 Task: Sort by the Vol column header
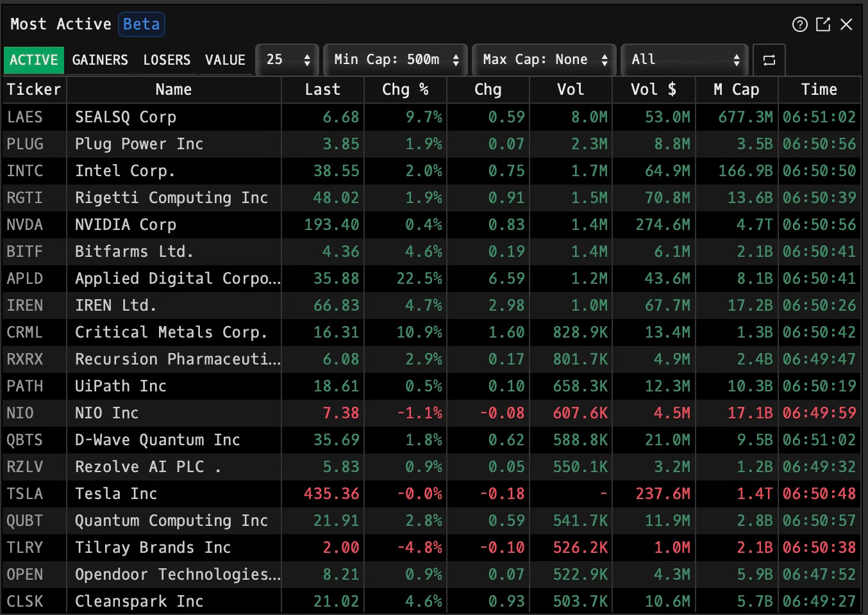[571, 90]
